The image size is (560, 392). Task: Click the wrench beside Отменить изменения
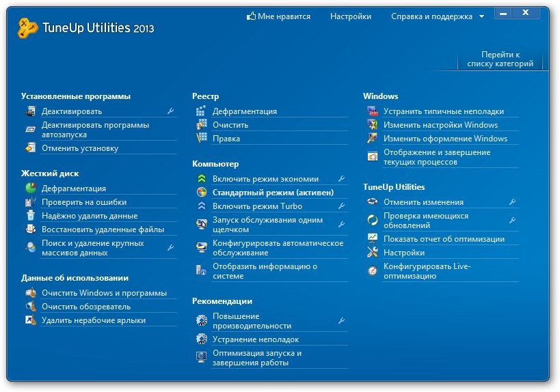[513, 202]
